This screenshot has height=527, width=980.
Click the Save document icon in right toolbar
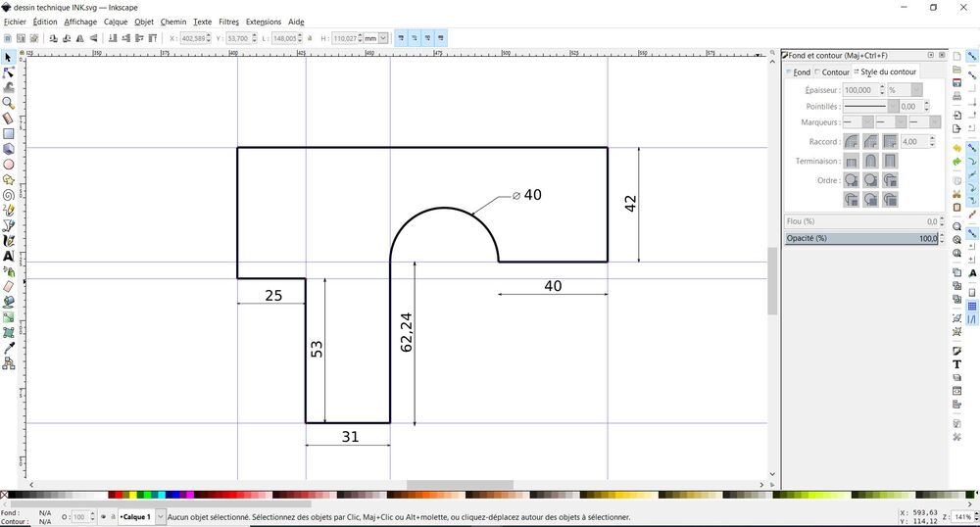pos(956,82)
